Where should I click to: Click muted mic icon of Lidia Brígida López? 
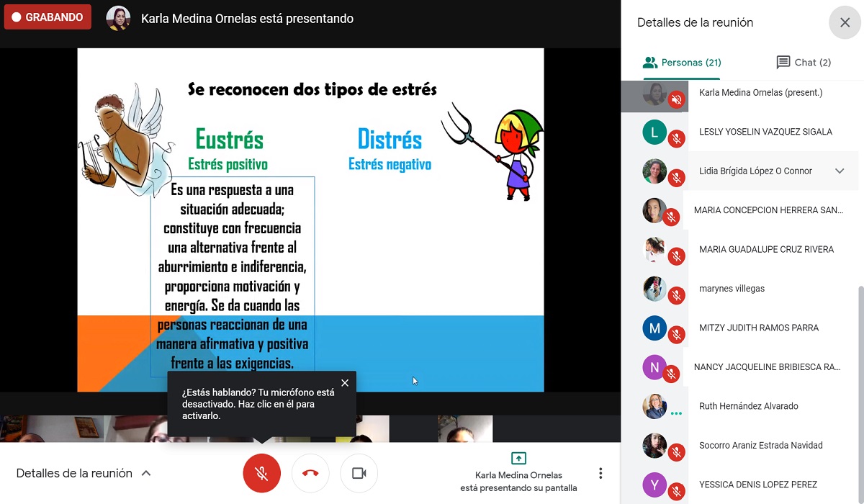coord(676,178)
